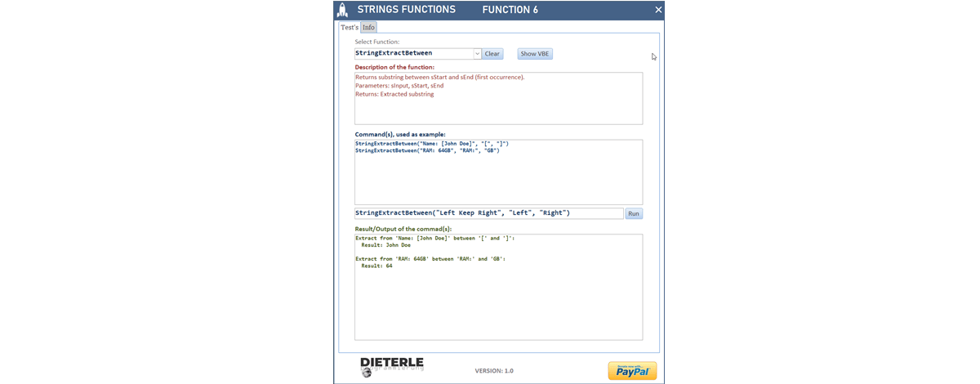
Task: Click the second example command with RAM: 64GB
Action: click(x=427, y=150)
